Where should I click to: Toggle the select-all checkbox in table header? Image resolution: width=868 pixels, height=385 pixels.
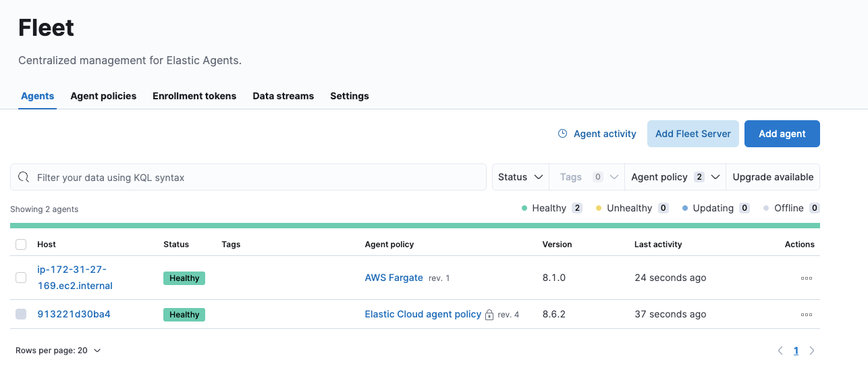tap(21, 245)
